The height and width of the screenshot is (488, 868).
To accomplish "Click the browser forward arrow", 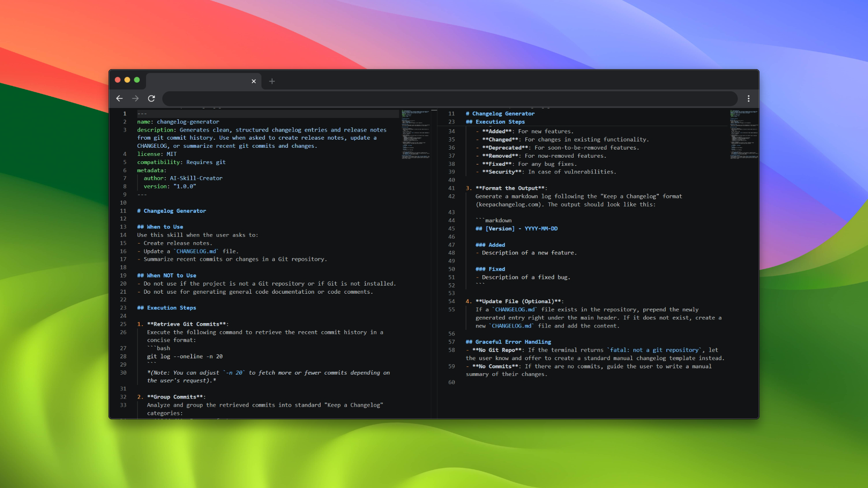I will point(135,99).
